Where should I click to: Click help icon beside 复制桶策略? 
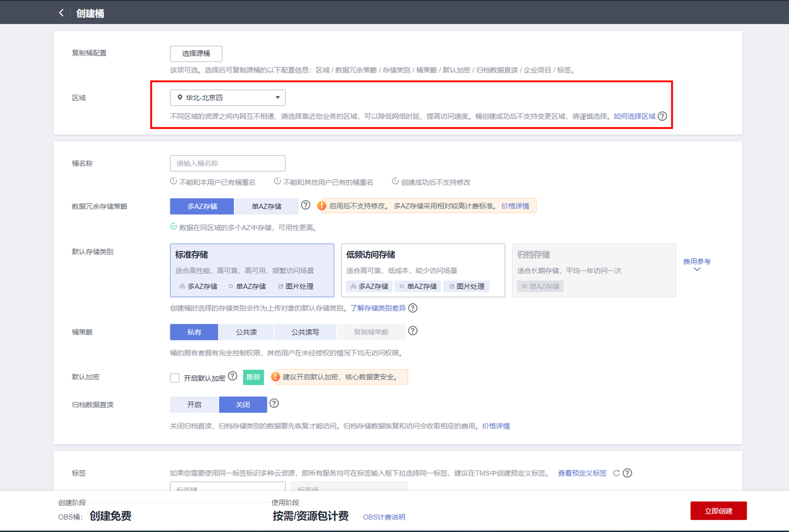click(x=413, y=331)
